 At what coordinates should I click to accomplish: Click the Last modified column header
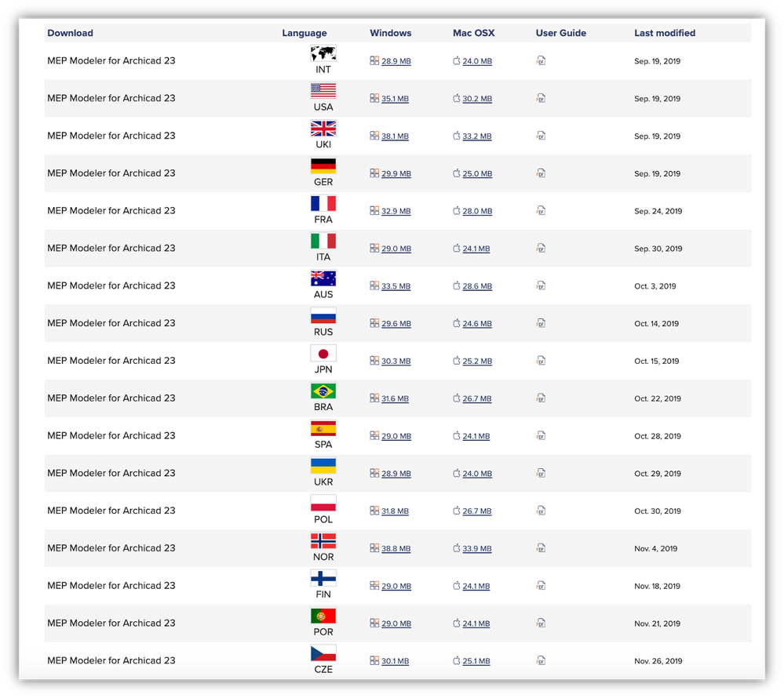[x=665, y=33]
